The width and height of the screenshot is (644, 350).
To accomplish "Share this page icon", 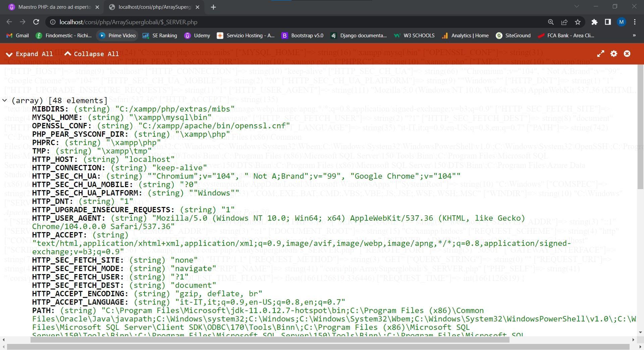I will click(564, 22).
